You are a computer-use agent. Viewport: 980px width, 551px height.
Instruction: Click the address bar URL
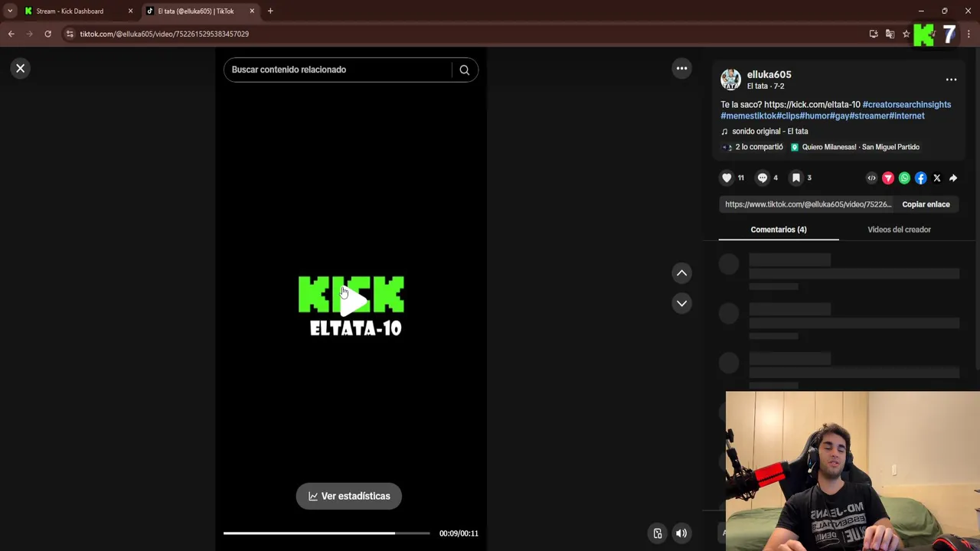pyautogui.click(x=165, y=34)
